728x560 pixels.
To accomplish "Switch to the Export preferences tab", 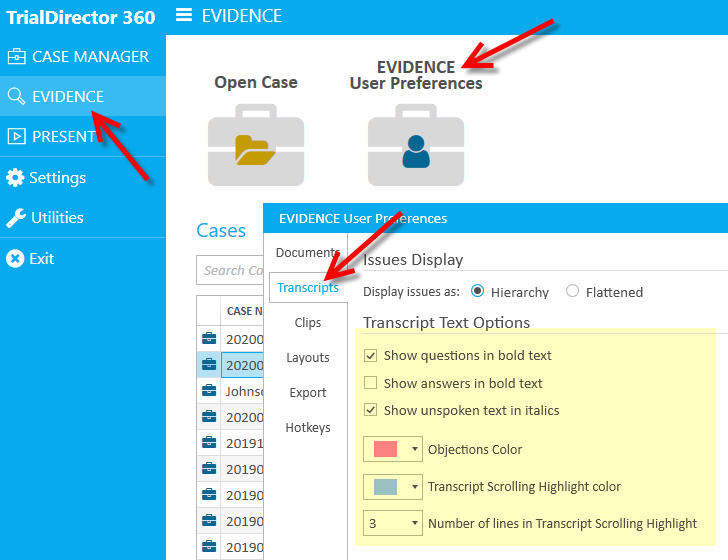I will click(308, 392).
